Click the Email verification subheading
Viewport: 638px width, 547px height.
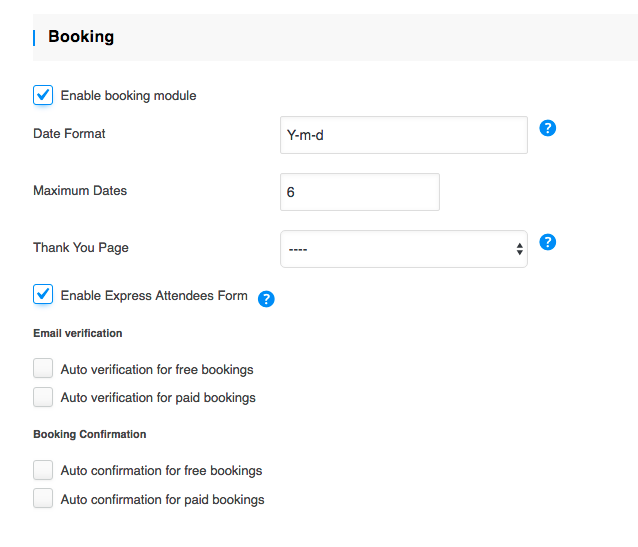tap(78, 333)
